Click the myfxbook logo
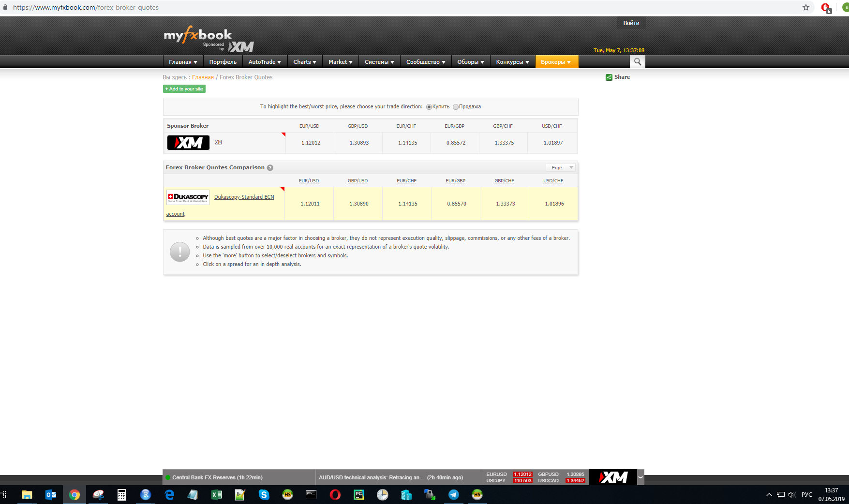The height and width of the screenshot is (504, 849). point(198,35)
